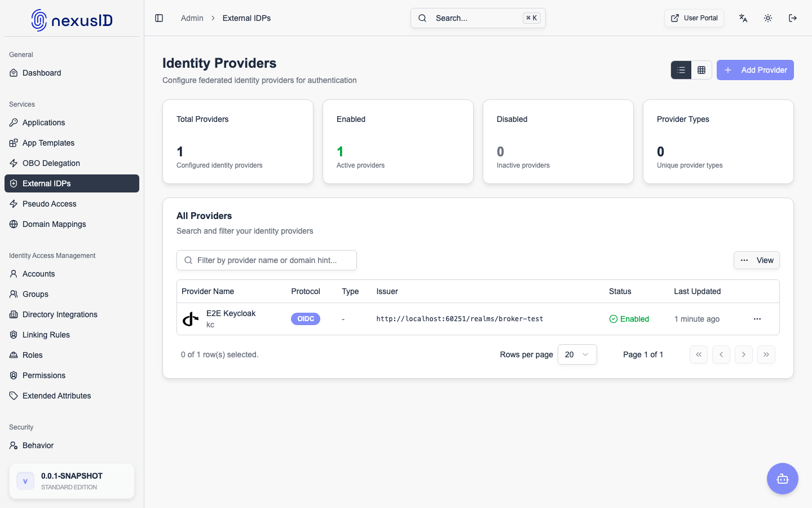
Task: Open Extended Attributes page
Action: click(x=72, y=396)
